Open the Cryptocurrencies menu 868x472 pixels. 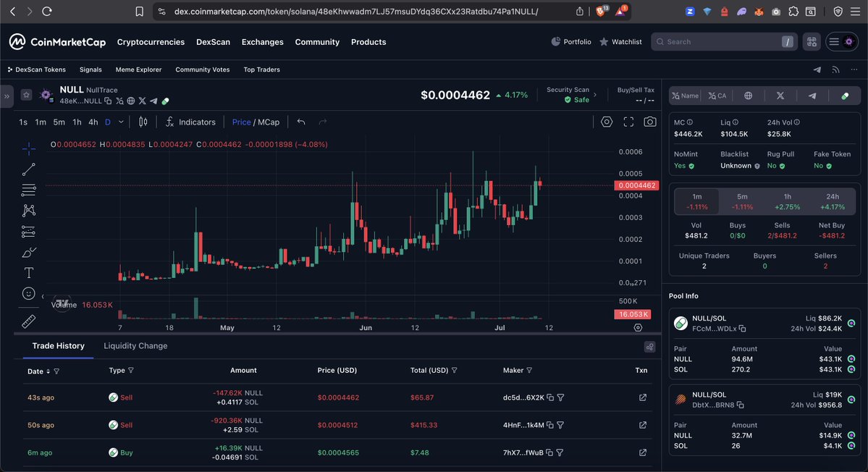coord(151,42)
